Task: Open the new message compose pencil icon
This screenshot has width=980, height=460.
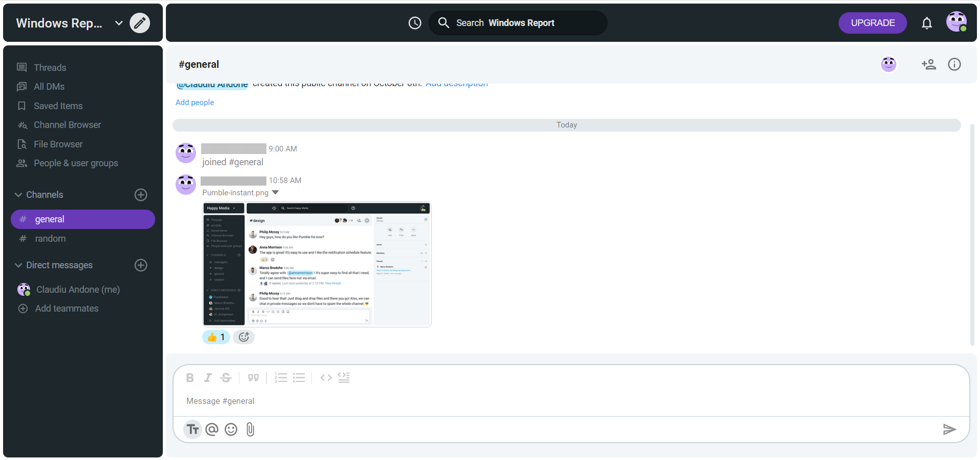Action: (140, 23)
